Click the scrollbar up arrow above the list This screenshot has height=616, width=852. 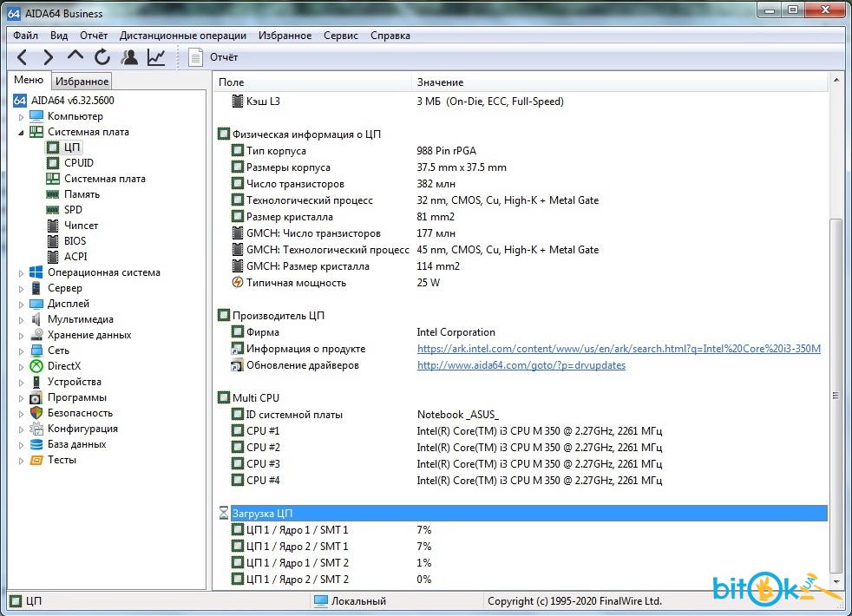[836, 81]
